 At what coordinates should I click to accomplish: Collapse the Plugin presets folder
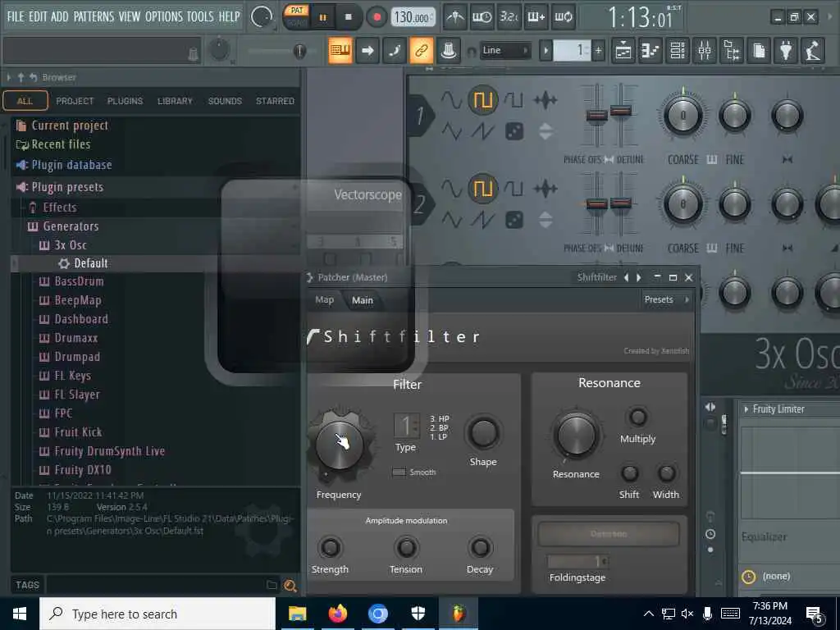[67, 187]
